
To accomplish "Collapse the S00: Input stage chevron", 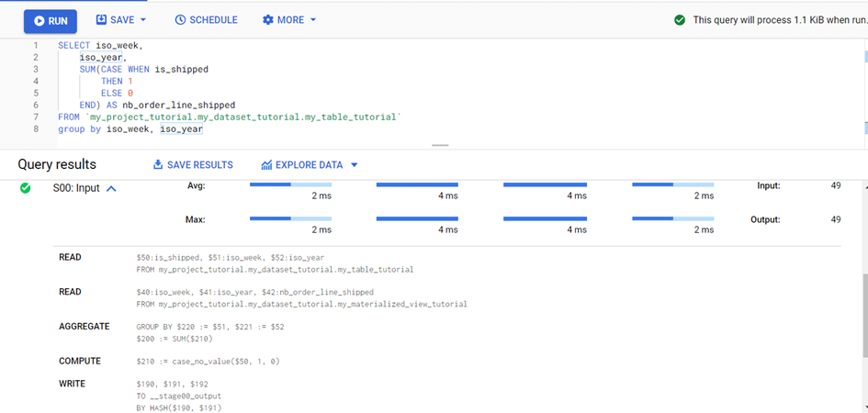I will click(x=111, y=188).
